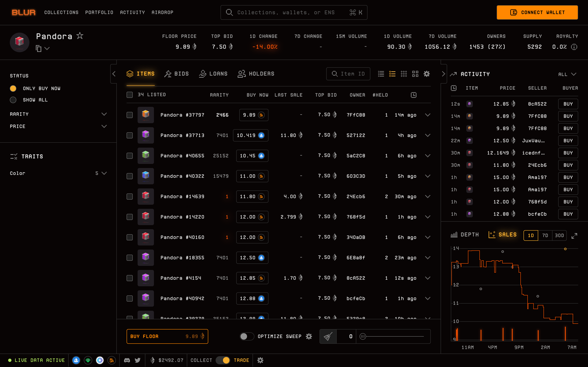The height and width of the screenshot is (367, 588).
Task: Click the favorite star next to Pandora
Action: coord(80,36)
